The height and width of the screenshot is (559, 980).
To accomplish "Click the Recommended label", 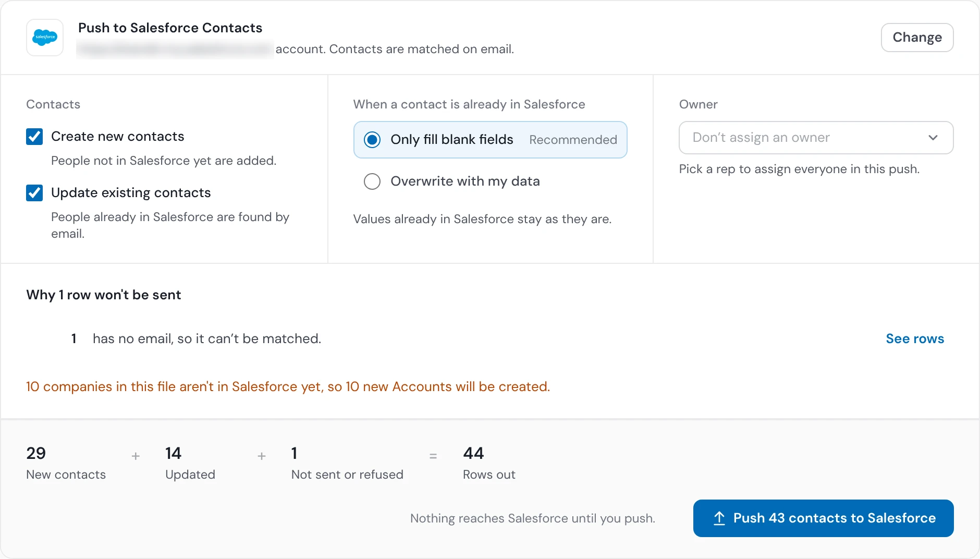I will point(573,140).
